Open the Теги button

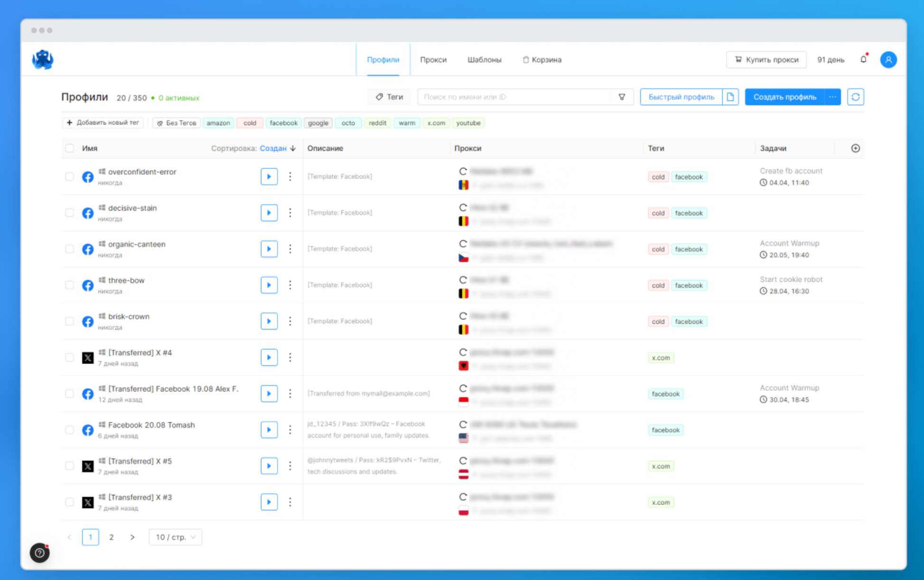pos(389,97)
